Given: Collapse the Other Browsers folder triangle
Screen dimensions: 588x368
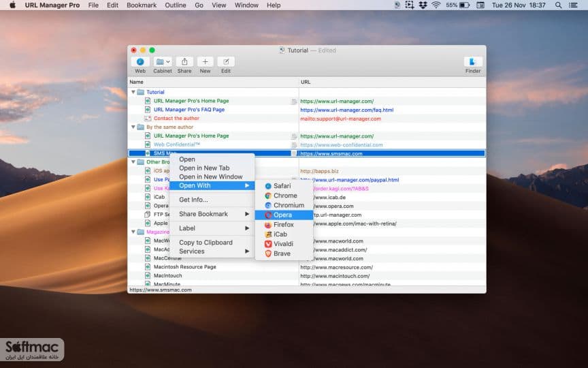Looking at the screenshot, I should click(x=133, y=162).
